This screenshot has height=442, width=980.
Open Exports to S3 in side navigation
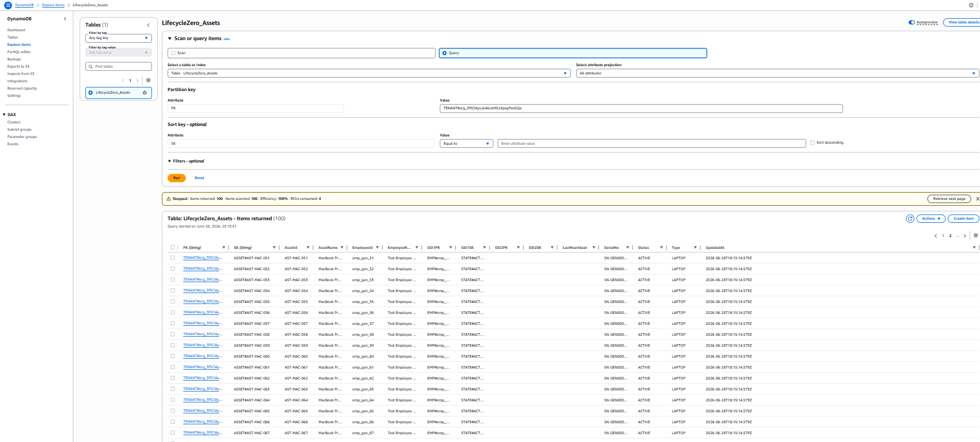[18, 67]
